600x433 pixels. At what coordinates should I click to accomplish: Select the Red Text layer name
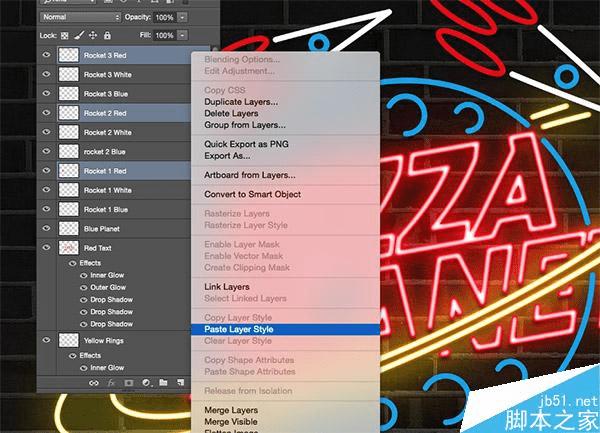coord(98,248)
